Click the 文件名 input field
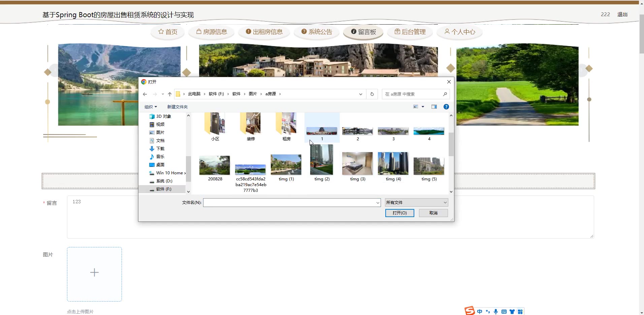644x315 pixels. (x=289, y=203)
